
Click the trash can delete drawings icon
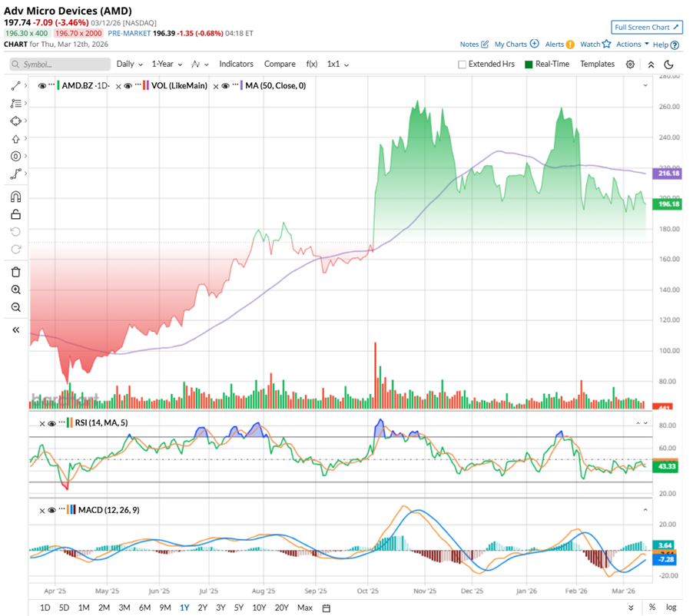click(16, 272)
